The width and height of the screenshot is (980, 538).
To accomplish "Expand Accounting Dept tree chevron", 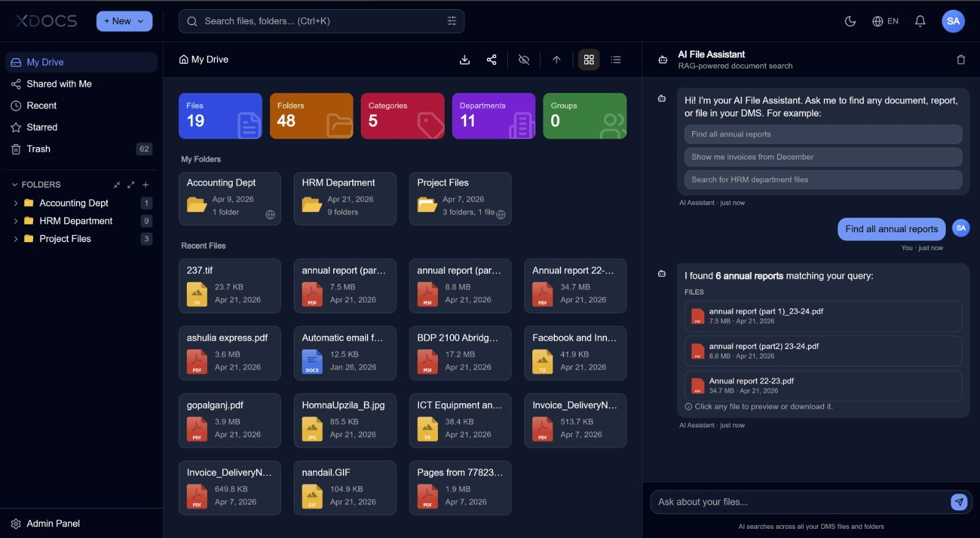I will coord(15,203).
